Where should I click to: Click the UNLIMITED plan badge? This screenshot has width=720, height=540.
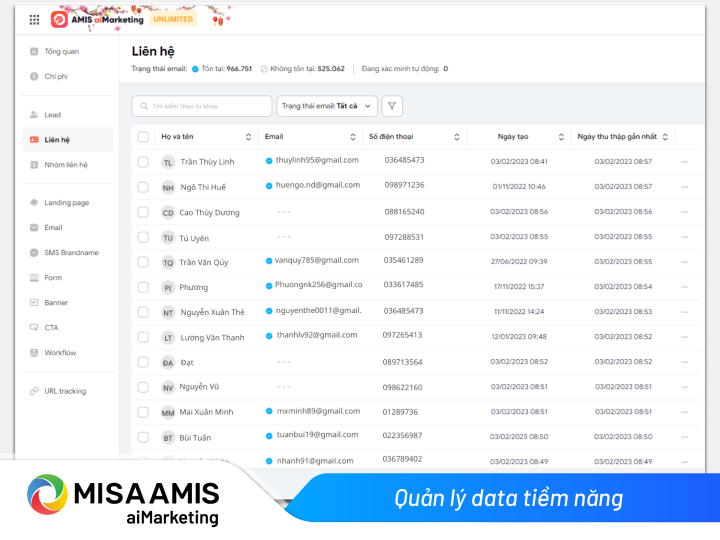click(173, 19)
